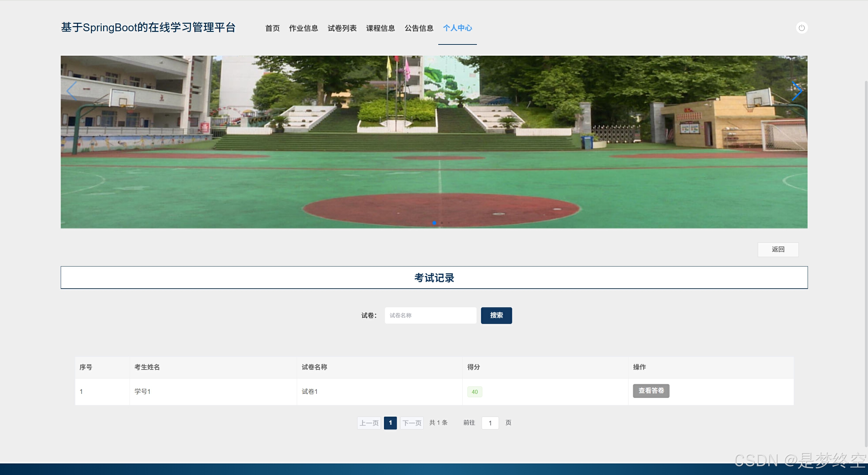Focus the 试卷名称 search field
The height and width of the screenshot is (475, 868).
coord(430,315)
